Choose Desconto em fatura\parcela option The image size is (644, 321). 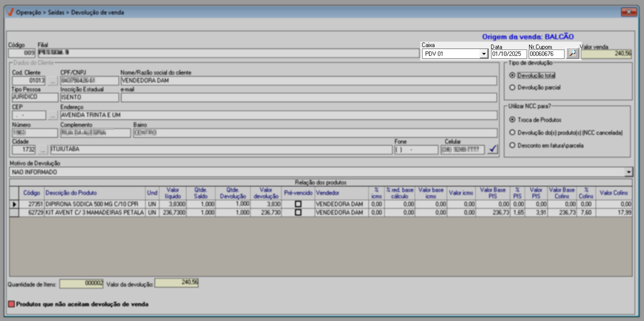512,146
